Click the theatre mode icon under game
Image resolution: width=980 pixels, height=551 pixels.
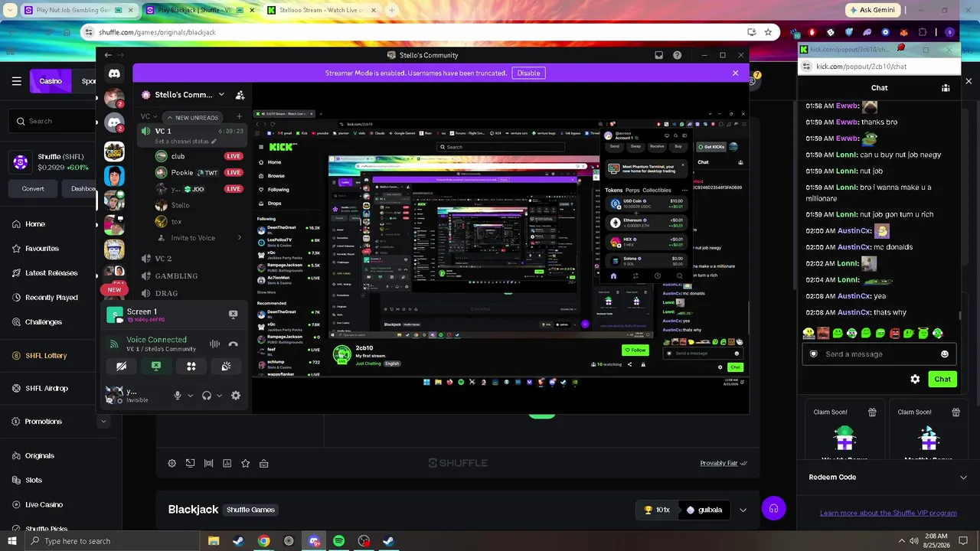pyautogui.click(x=190, y=463)
